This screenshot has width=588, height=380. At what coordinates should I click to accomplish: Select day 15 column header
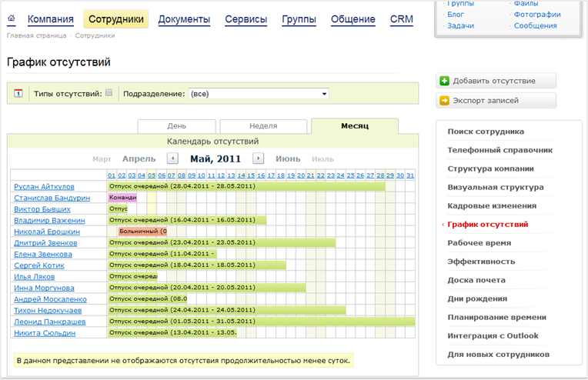pos(251,175)
